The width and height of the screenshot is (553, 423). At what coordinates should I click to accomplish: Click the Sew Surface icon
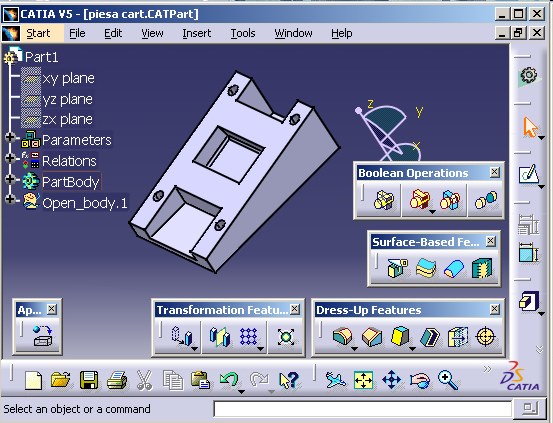pos(482,268)
